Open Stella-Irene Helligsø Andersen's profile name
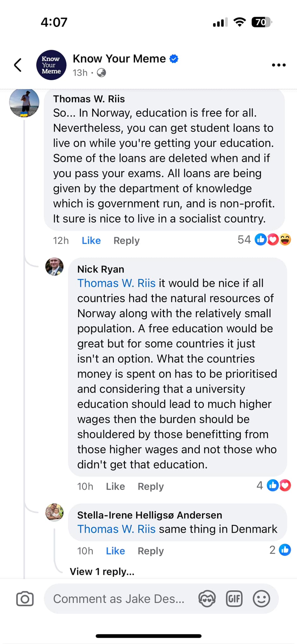 coord(150,515)
